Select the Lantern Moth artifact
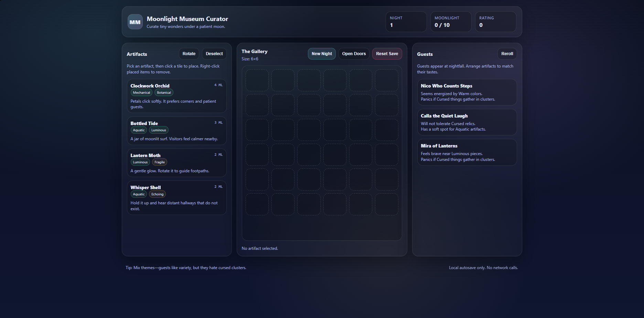644x318 pixels. [177, 163]
